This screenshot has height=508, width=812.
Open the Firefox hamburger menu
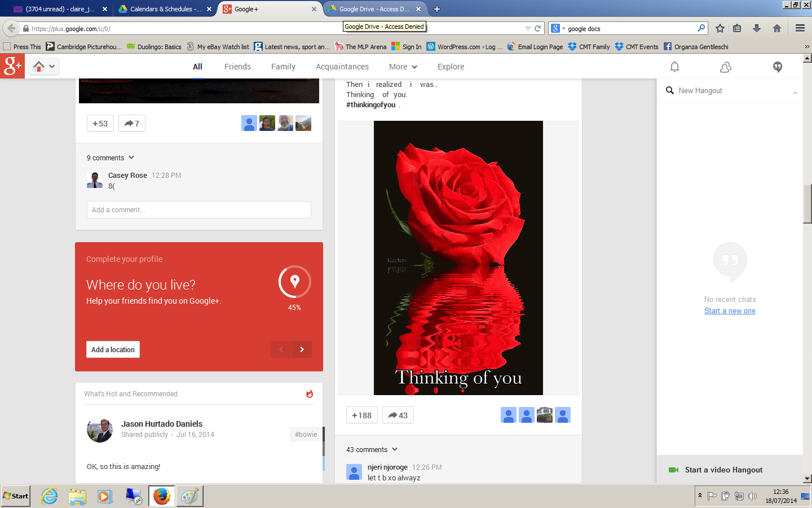coord(800,28)
